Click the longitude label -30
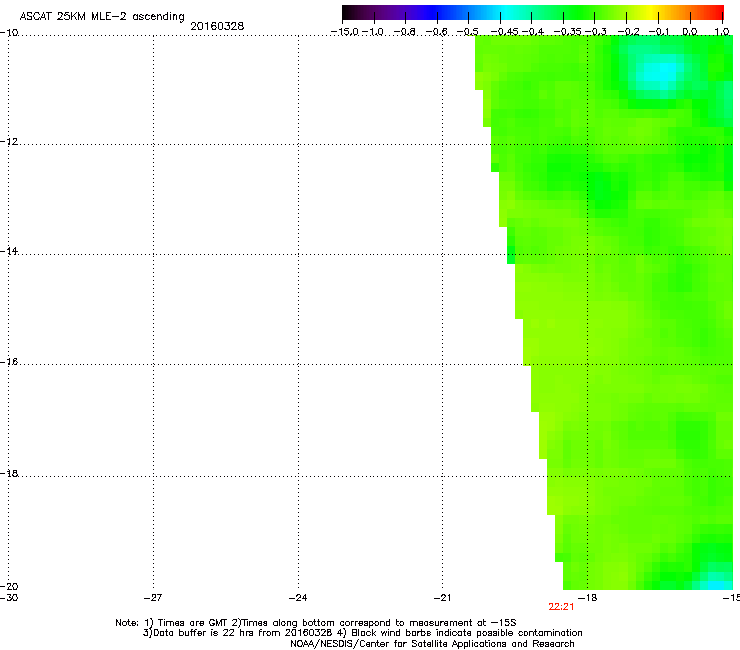740x650 pixels. click(9, 598)
